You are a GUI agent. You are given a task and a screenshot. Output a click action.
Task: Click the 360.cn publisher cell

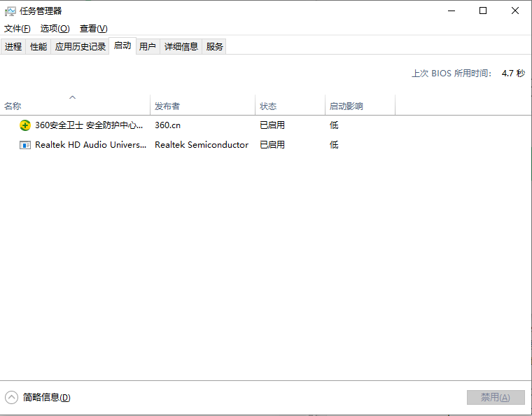coord(167,125)
